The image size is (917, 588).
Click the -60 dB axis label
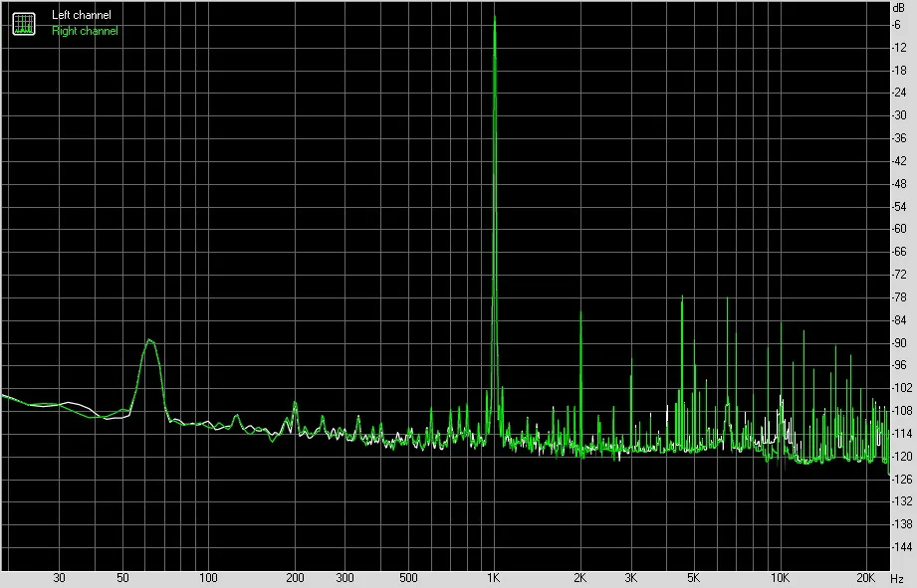(x=899, y=229)
